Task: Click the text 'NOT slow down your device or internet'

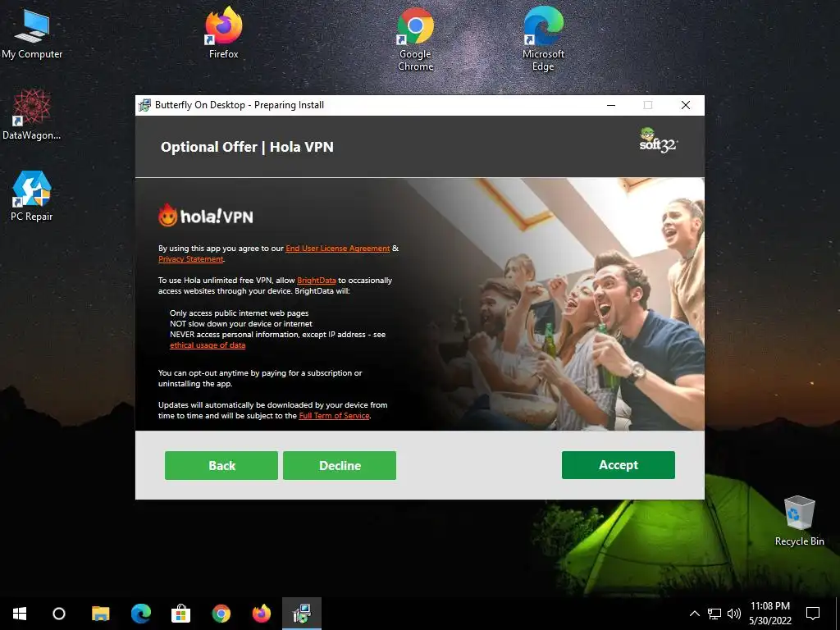Action: [241, 323]
